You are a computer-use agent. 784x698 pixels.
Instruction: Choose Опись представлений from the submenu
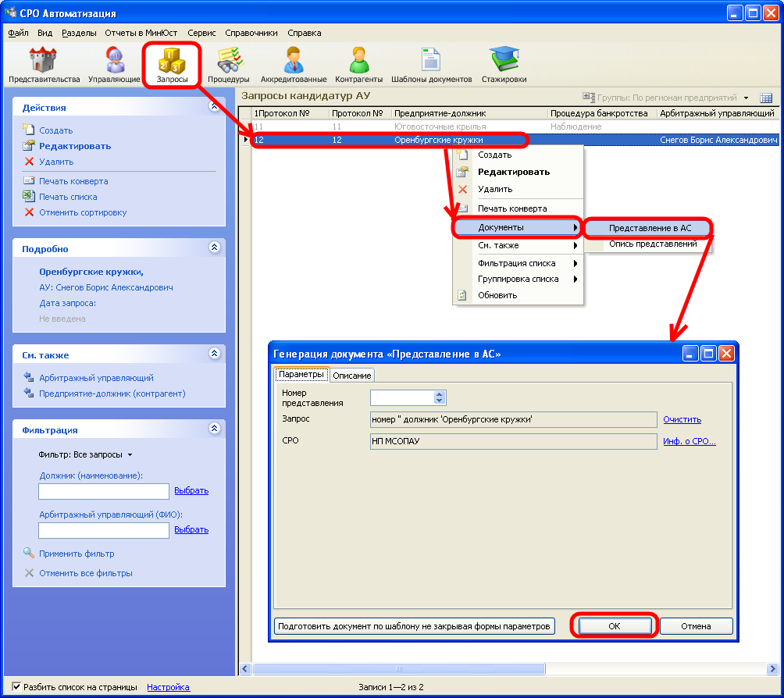click(652, 244)
